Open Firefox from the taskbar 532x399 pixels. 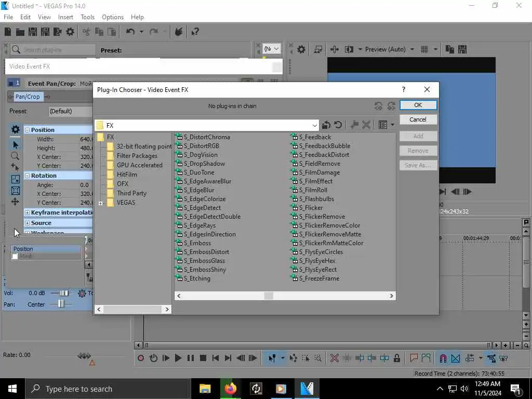point(230,389)
